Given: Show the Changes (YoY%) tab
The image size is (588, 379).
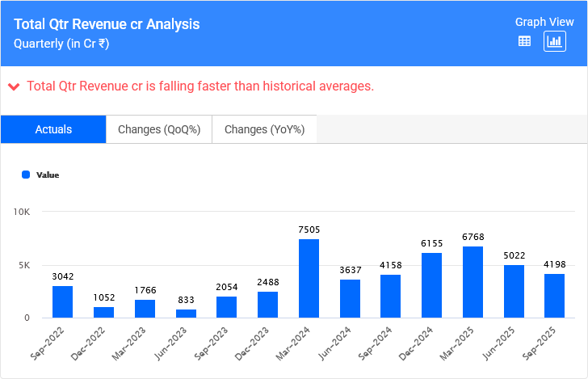Looking at the screenshot, I should coord(264,129).
